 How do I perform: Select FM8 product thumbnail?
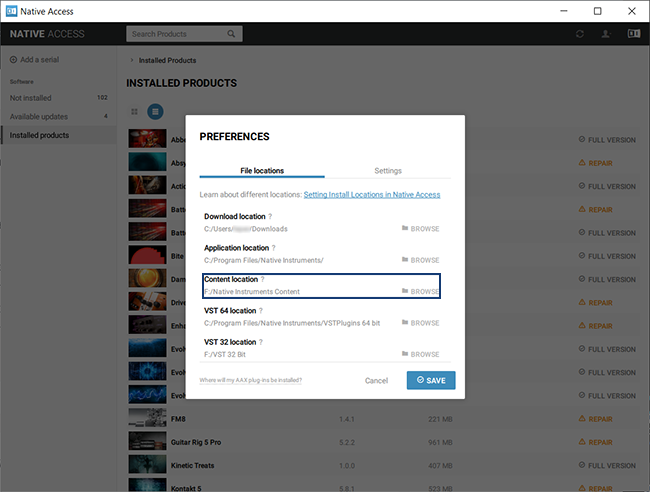(x=147, y=418)
